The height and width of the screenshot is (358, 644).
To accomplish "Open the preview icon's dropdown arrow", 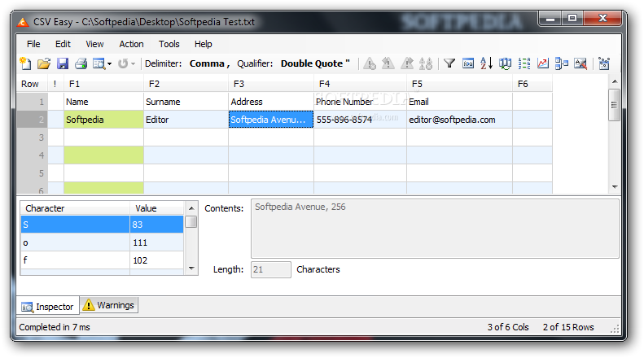I will (x=109, y=64).
